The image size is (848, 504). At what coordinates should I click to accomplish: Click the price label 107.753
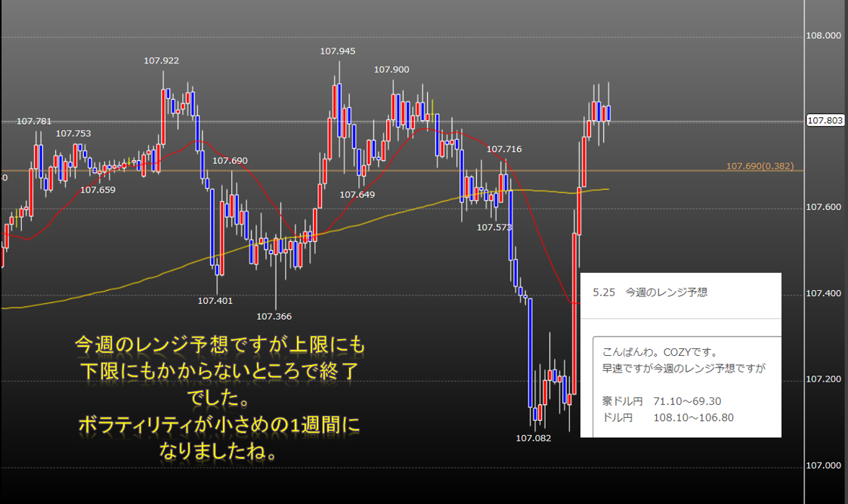point(73,134)
